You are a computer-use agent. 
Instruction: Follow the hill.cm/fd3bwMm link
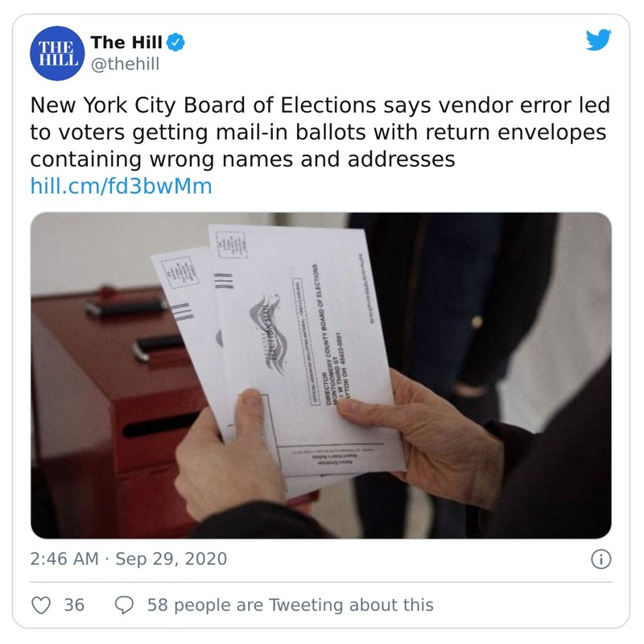click(122, 186)
